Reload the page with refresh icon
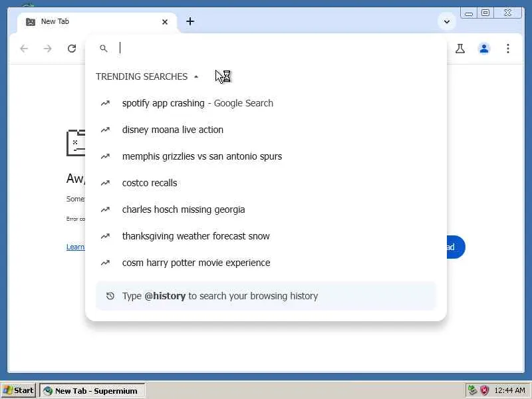The width and height of the screenshot is (532, 399). (72, 49)
